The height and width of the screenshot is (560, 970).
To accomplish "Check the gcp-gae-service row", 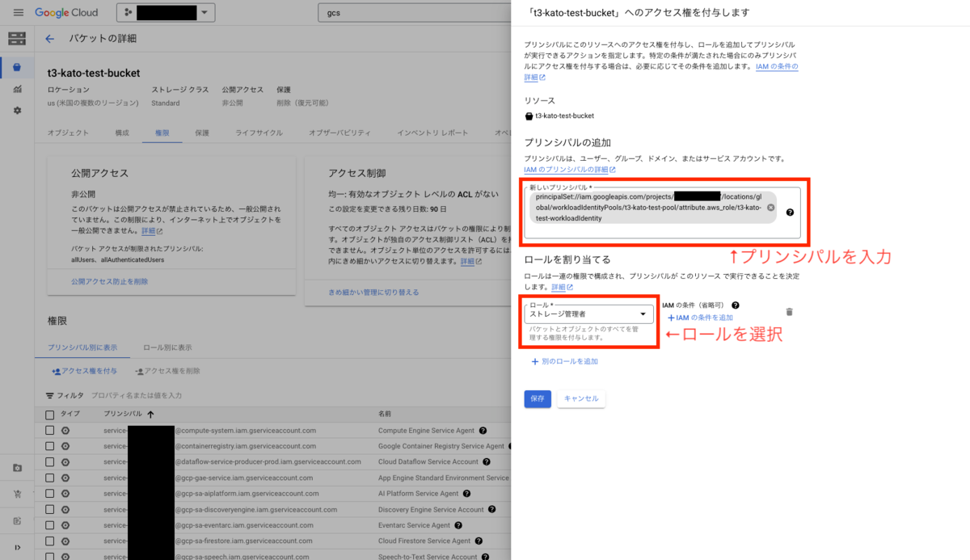I will coord(50,478).
